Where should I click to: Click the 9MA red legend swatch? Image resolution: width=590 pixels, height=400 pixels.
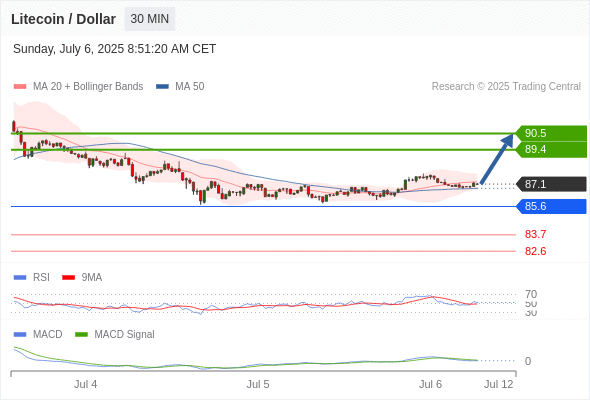[x=68, y=278]
